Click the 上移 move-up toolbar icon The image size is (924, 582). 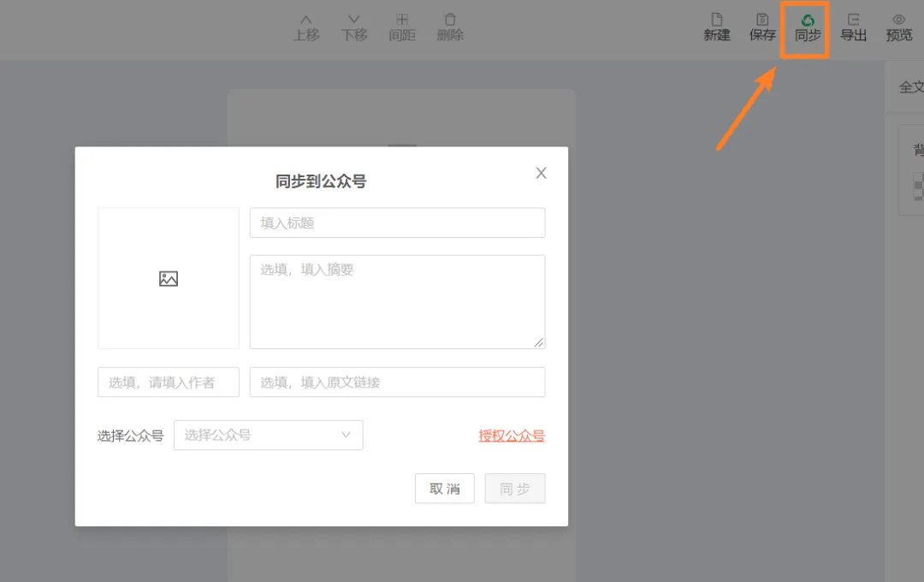[x=305, y=28]
